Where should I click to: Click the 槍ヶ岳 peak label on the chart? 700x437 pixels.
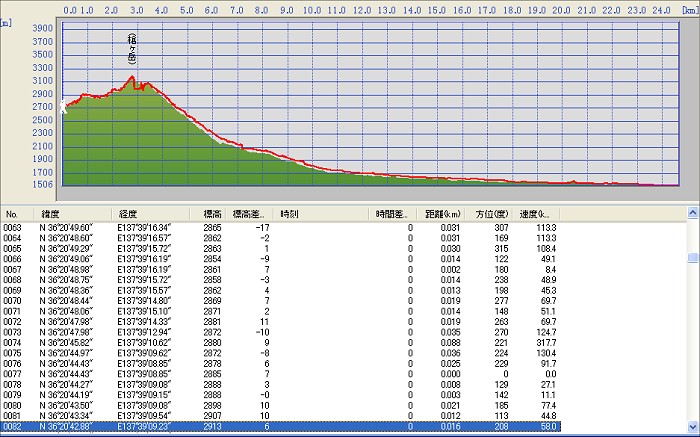(132, 50)
